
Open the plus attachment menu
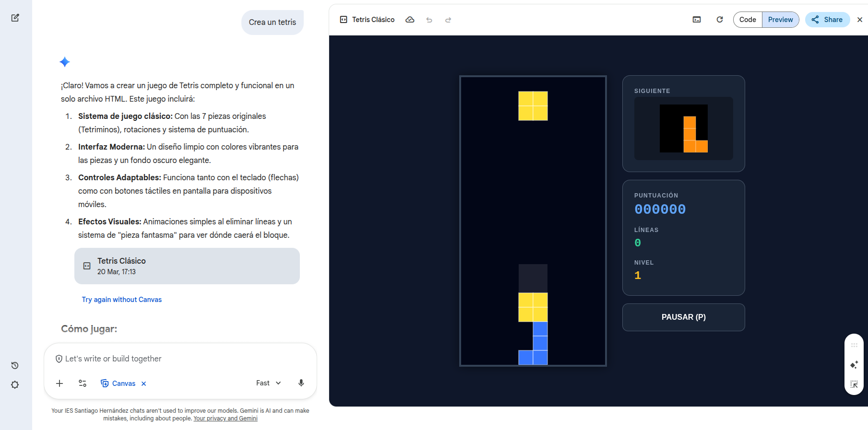click(59, 384)
